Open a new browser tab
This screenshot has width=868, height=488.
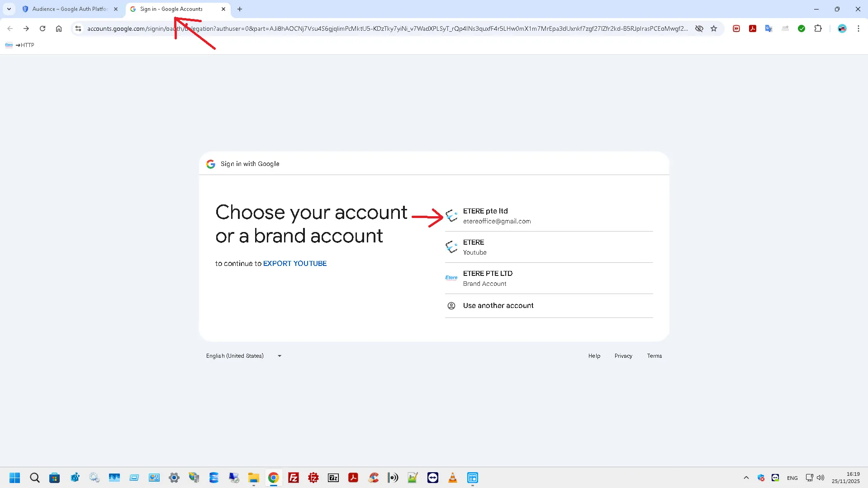coord(240,9)
